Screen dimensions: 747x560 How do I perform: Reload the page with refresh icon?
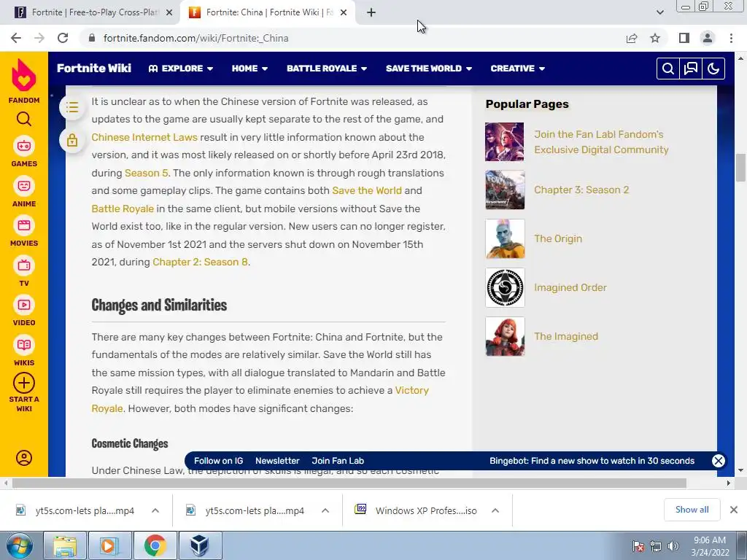coord(63,38)
